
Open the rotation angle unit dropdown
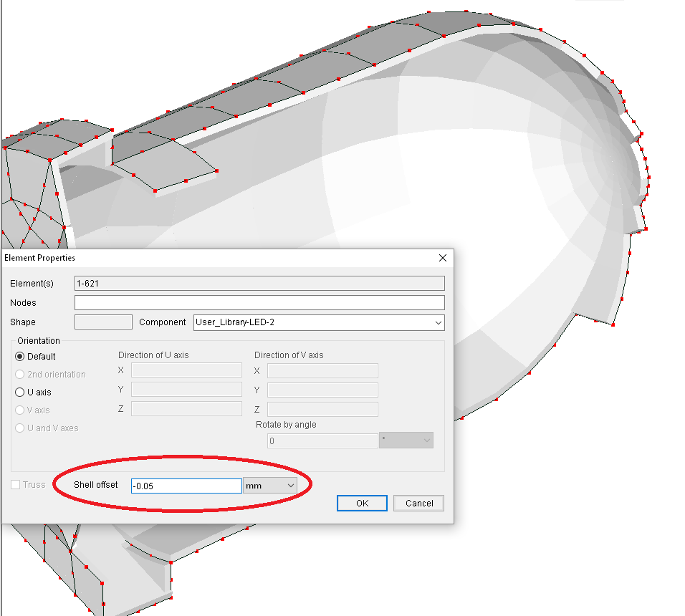(x=406, y=441)
